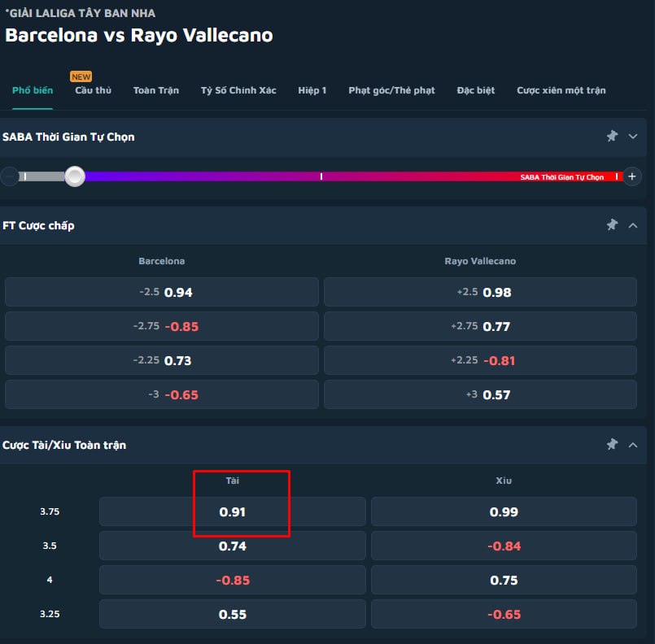The image size is (655, 644).
Task: Switch to the Toàn Trận tab
Action: (x=155, y=90)
